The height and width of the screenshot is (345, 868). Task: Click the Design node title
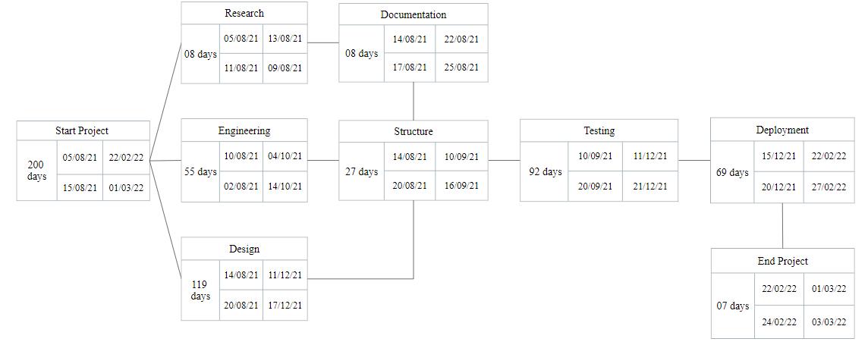click(x=244, y=249)
